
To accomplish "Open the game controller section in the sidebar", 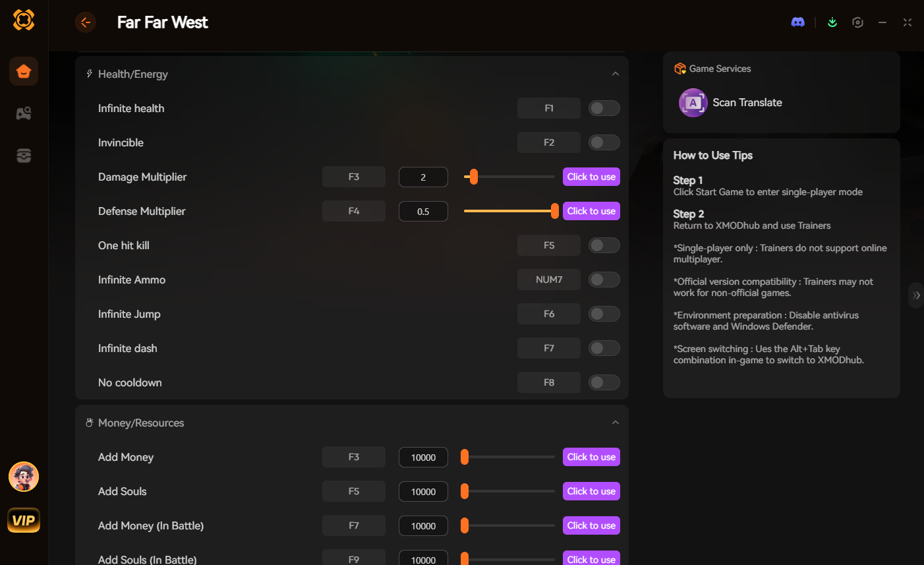I will click(x=24, y=113).
